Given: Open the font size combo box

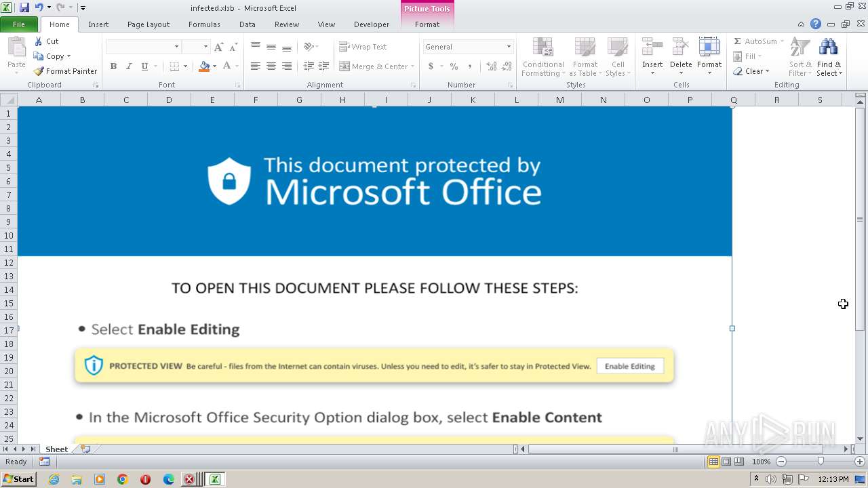Looking at the screenshot, I should (195, 47).
